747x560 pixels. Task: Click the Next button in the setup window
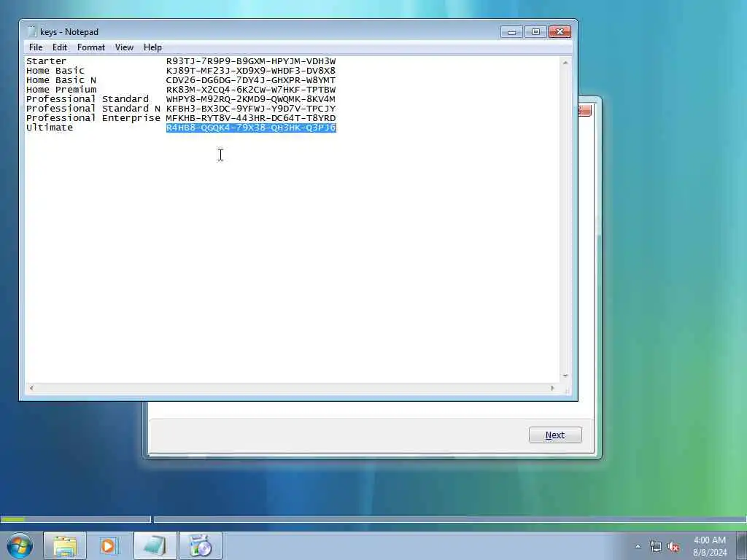click(x=555, y=435)
